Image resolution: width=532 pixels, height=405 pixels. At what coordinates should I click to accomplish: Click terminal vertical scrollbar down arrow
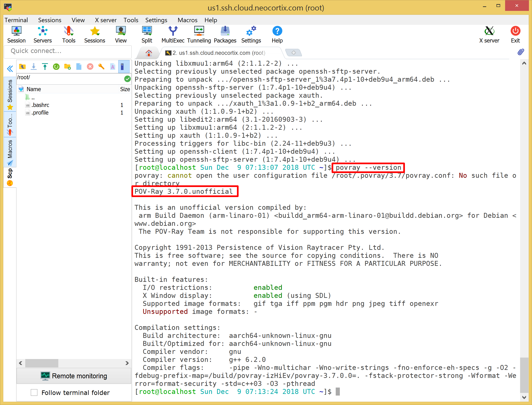coord(524,397)
